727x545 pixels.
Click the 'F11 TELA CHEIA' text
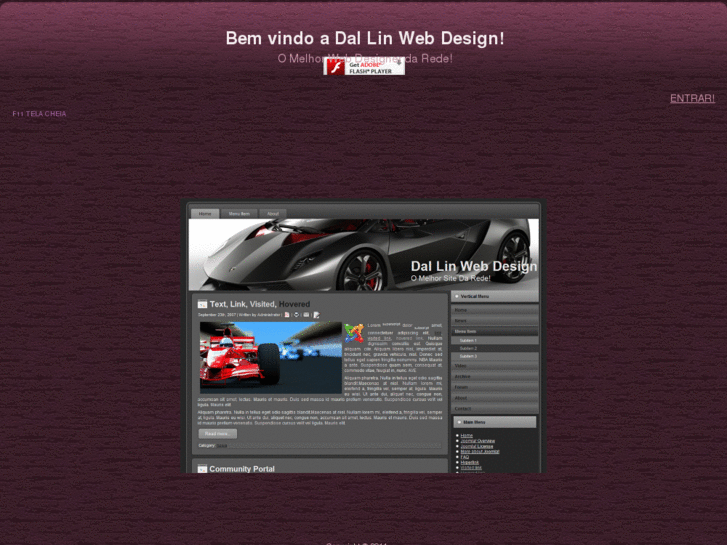[39, 114]
